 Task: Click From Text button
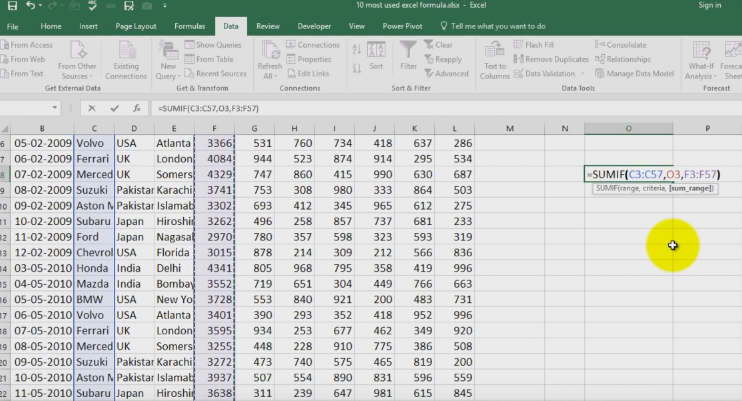click(x=22, y=73)
